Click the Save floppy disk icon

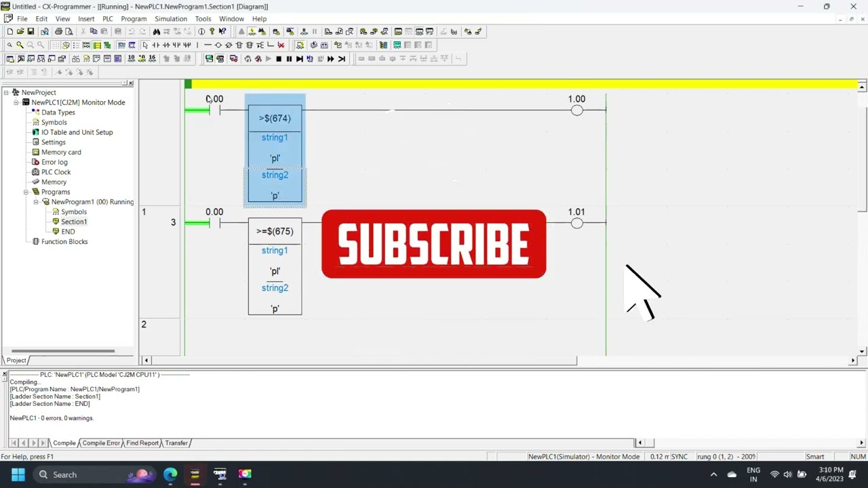(31, 31)
